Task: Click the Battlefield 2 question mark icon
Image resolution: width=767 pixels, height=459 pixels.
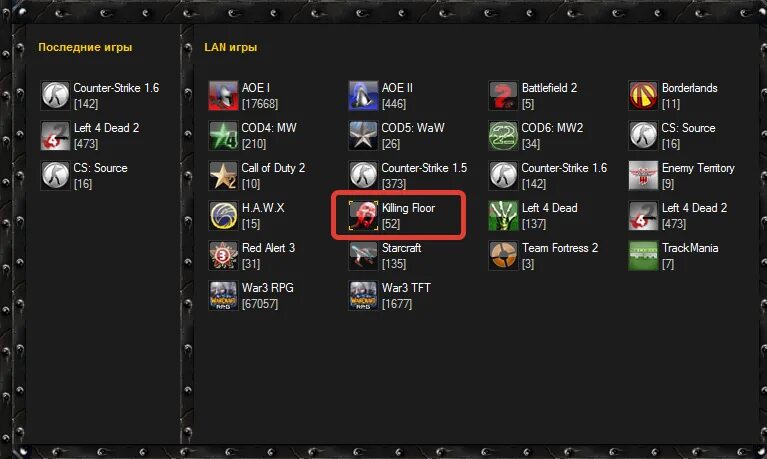Action: tap(503, 95)
